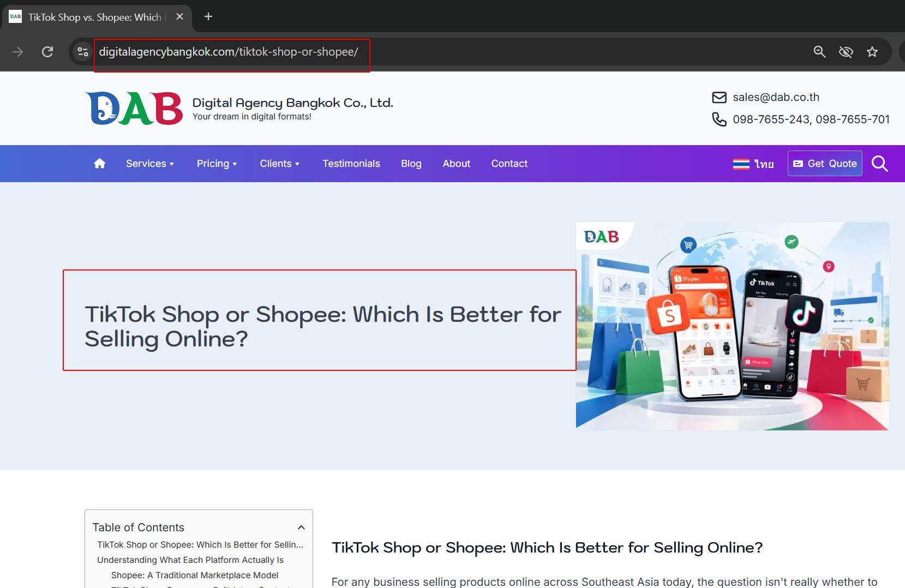The width and height of the screenshot is (905, 588).
Task: Click the zoom magnifier icon in address bar
Action: click(x=819, y=52)
